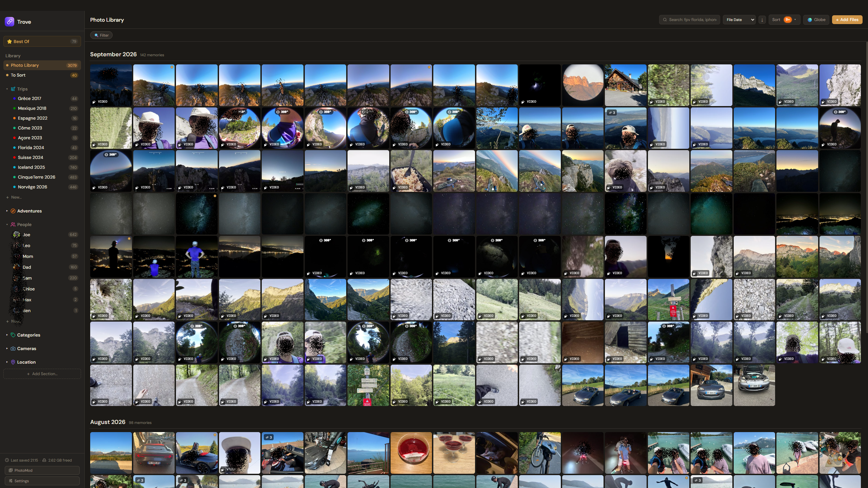The image size is (868, 488).
Task: Click the PhotoMod icon at the bottom
Action: tap(11, 470)
